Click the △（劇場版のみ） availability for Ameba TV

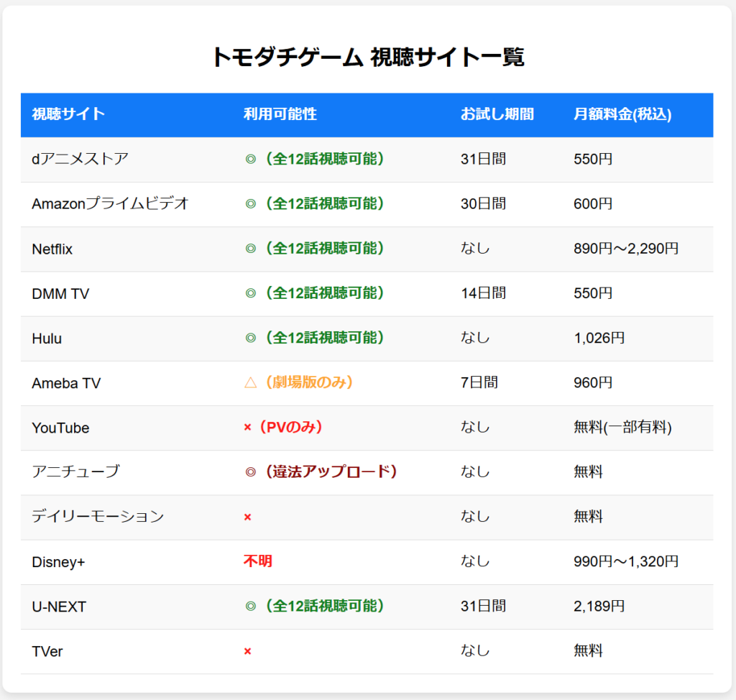click(298, 382)
